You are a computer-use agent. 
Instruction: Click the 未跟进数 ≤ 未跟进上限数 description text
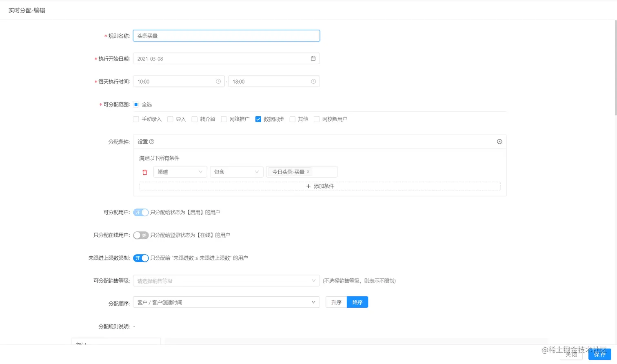pos(199,258)
